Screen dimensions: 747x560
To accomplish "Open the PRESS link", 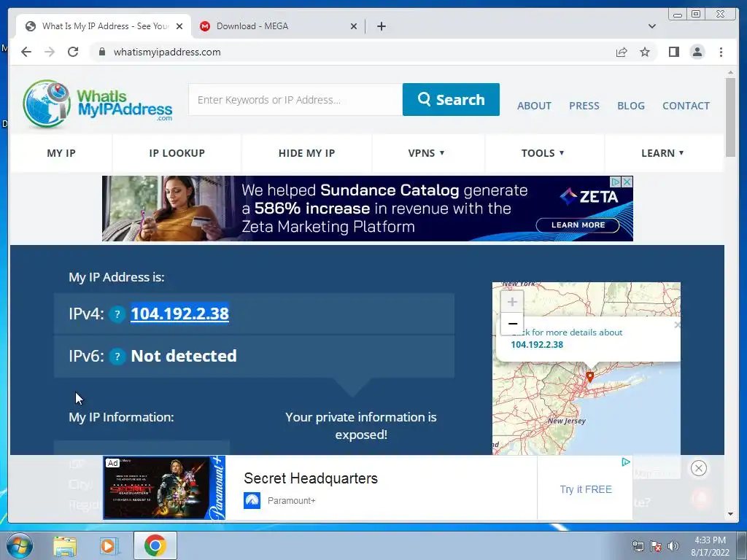I will pyautogui.click(x=584, y=106).
